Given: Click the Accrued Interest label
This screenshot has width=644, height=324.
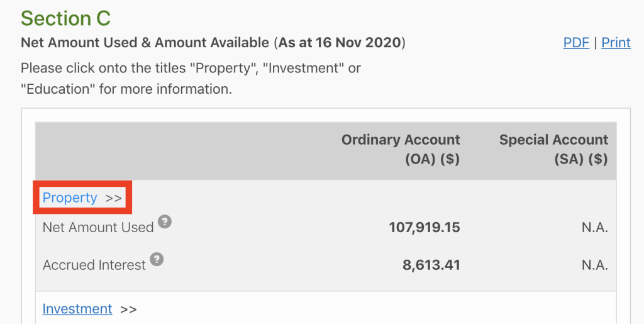Looking at the screenshot, I should coord(94,265).
